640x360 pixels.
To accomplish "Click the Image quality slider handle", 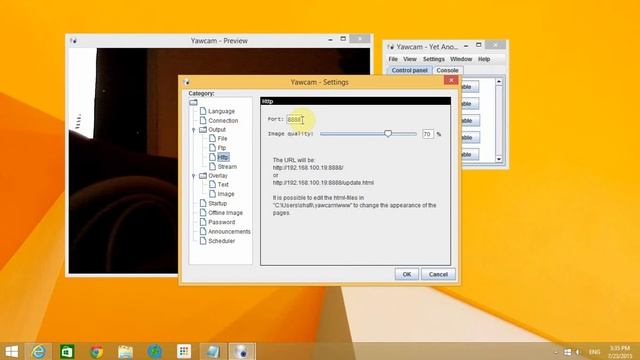I will pos(388,133).
